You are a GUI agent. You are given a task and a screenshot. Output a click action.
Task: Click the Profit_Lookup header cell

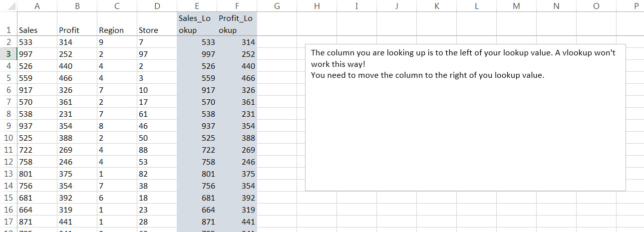237,24
